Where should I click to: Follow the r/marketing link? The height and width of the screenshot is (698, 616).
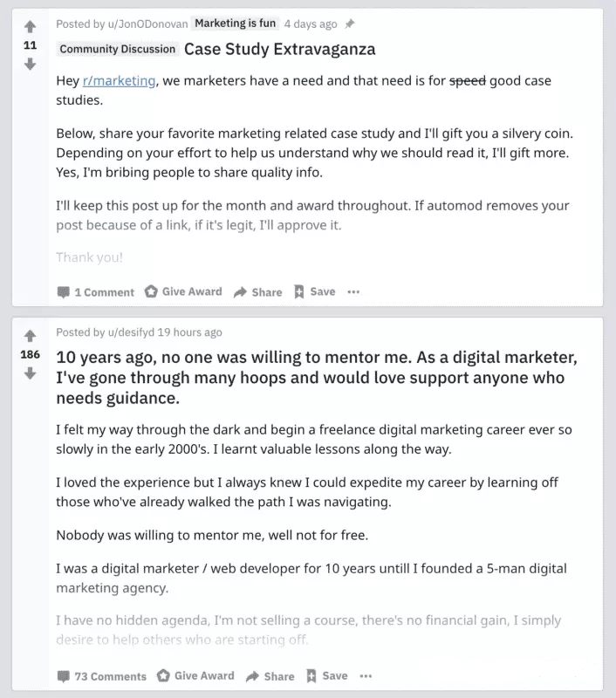120,80
